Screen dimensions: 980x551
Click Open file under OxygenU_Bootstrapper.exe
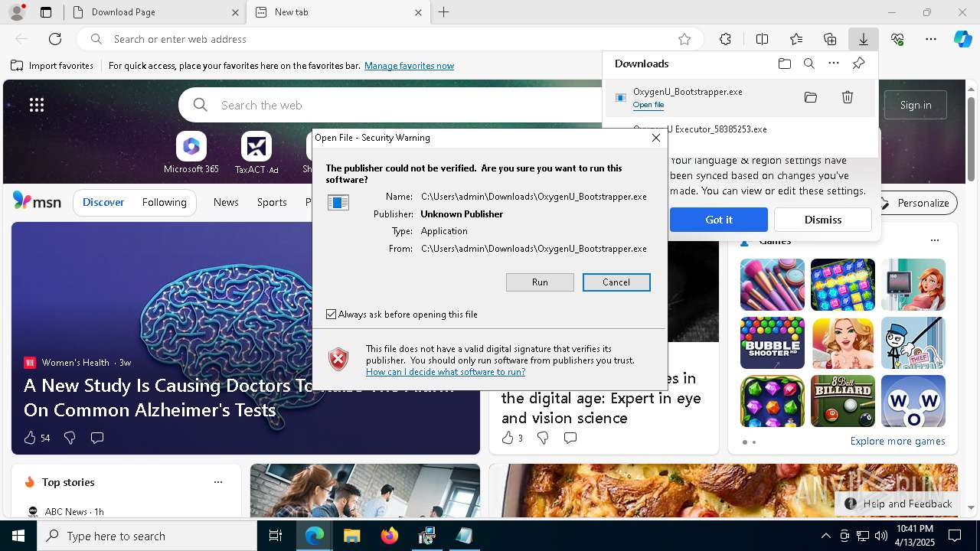(x=648, y=105)
